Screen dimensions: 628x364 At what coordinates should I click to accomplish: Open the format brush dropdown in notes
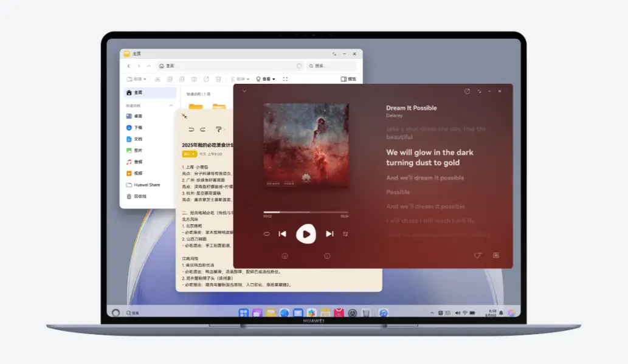(220, 129)
